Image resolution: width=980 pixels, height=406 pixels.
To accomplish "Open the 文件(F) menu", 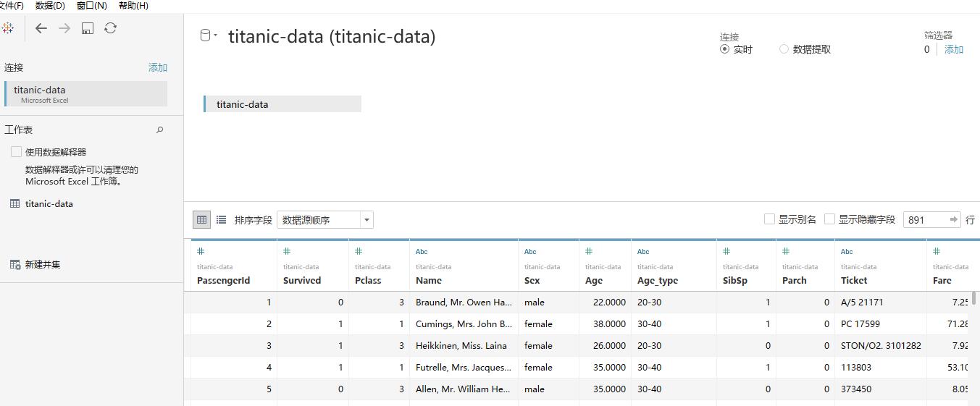I will 12,5.
